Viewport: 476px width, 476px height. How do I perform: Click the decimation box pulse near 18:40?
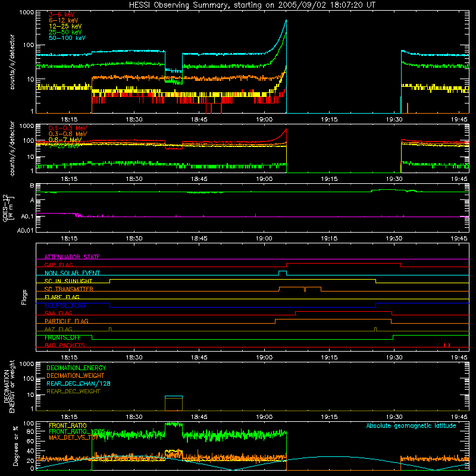click(174, 403)
